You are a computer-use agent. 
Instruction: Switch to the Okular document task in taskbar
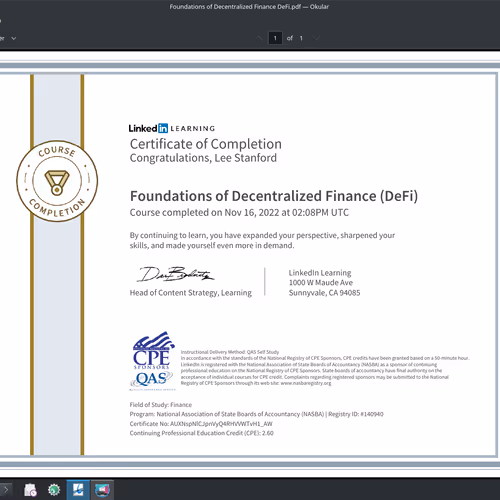(78, 490)
